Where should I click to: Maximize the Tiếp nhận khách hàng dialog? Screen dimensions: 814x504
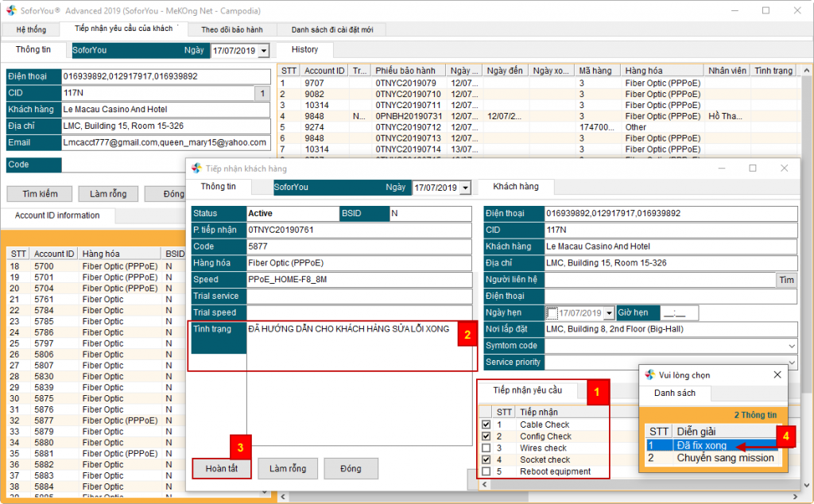click(x=753, y=169)
